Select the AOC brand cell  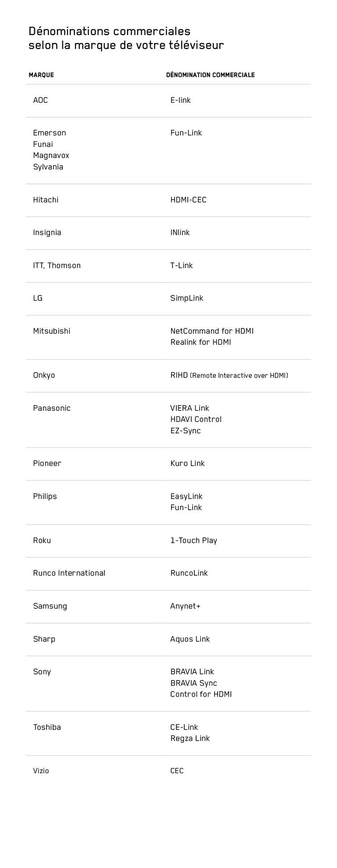coord(40,100)
